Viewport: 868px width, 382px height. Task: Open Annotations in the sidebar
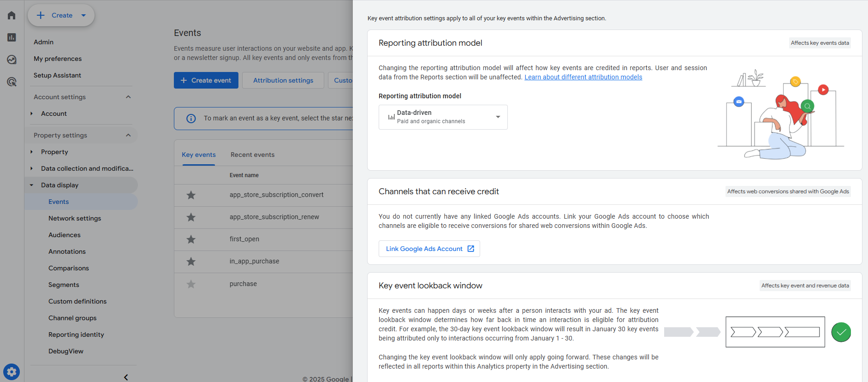click(x=67, y=251)
